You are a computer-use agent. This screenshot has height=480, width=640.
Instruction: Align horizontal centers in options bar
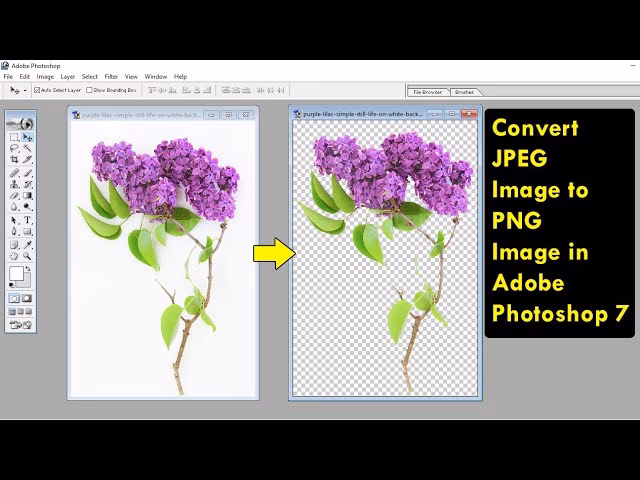click(x=197, y=90)
